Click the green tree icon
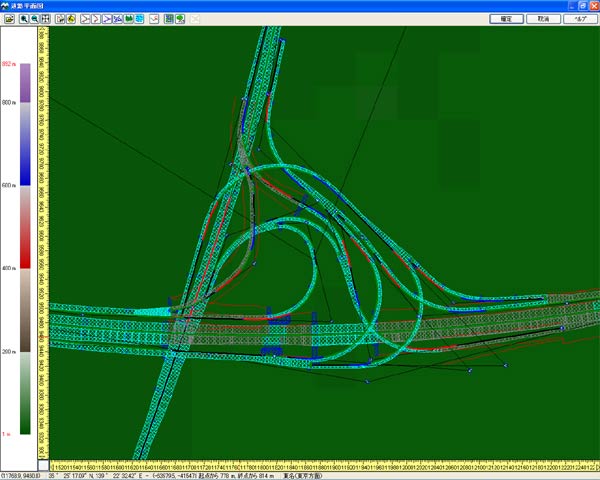 180,19
